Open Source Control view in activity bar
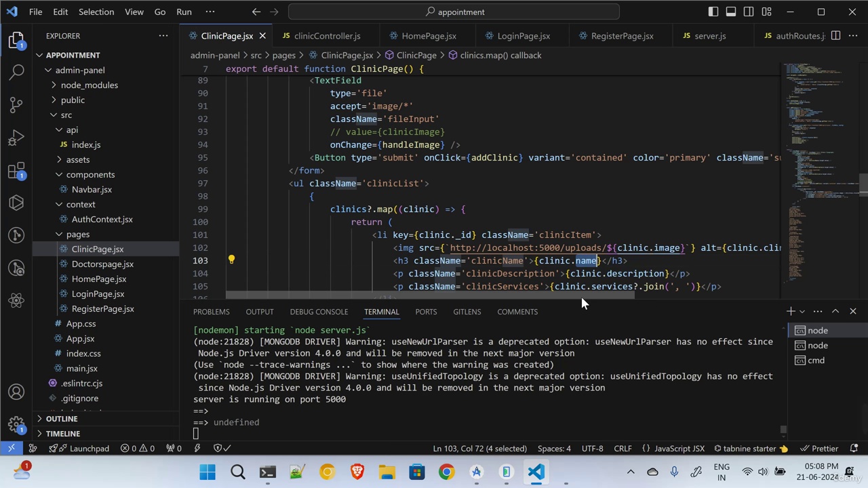This screenshot has width=868, height=488. click(16, 104)
